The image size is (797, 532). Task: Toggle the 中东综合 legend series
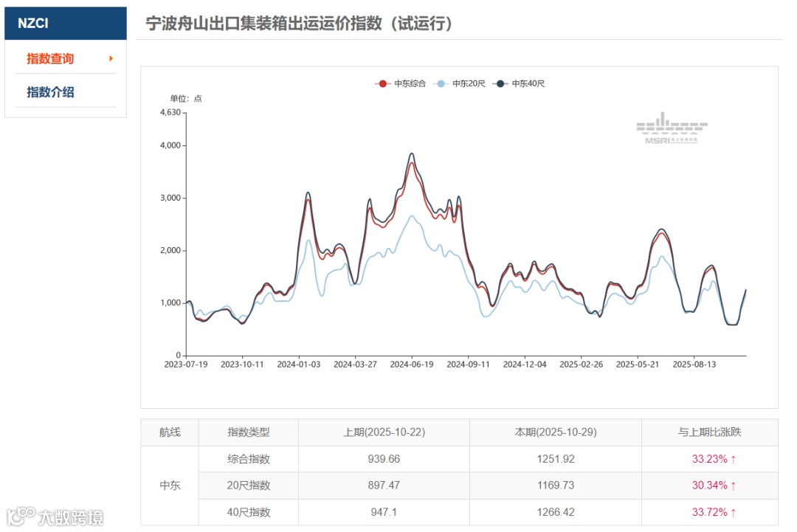(400, 83)
